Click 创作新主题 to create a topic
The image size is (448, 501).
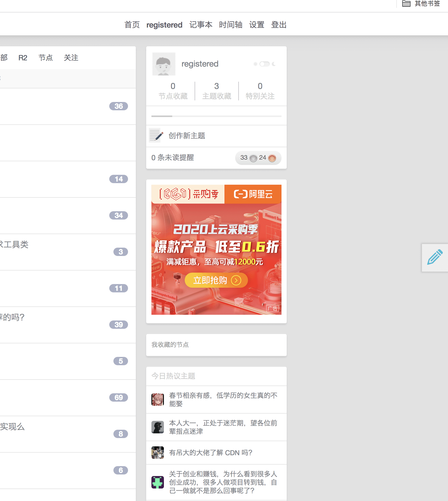[187, 136]
